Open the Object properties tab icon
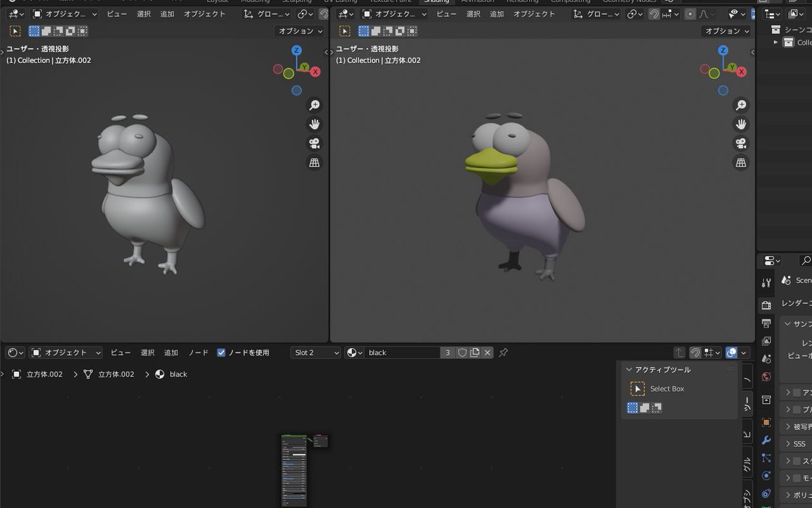The height and width of the screenshot is (508, 812). [x=766, y=422]
